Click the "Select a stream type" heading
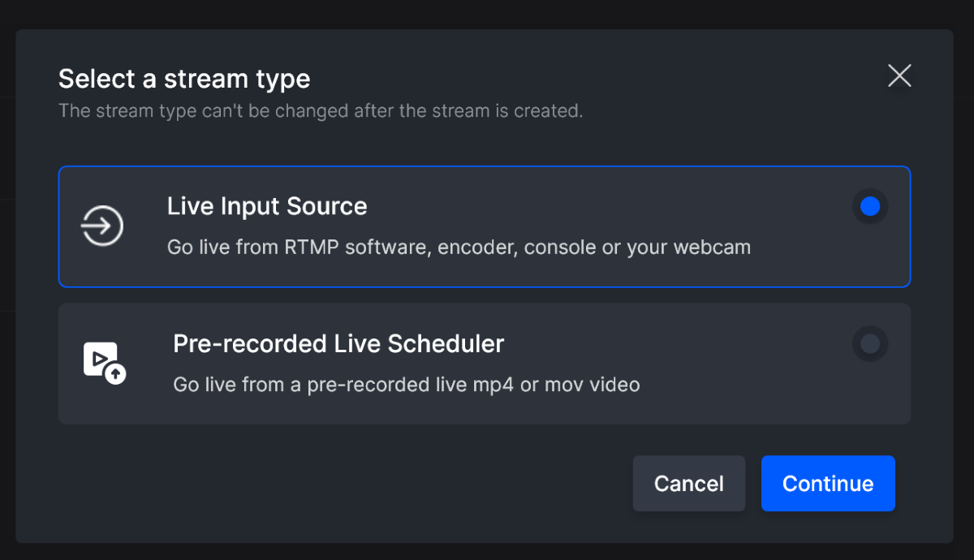 184,79
